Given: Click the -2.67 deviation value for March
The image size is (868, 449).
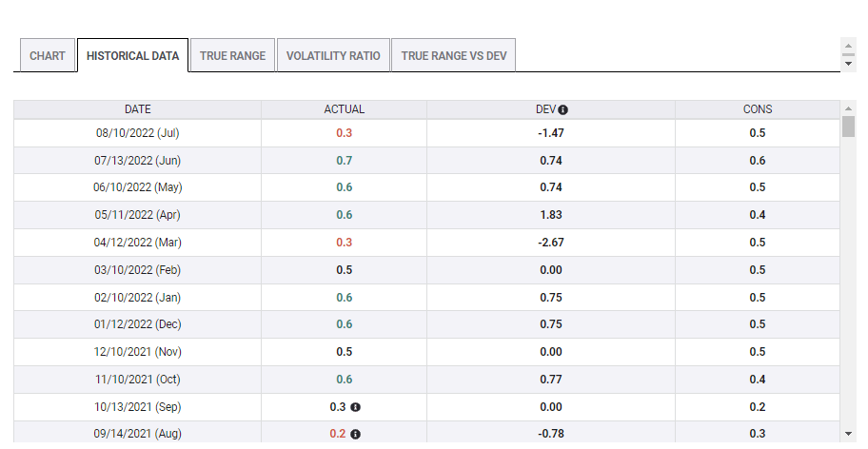Looking at the screenshot, I should coord(551,243).
